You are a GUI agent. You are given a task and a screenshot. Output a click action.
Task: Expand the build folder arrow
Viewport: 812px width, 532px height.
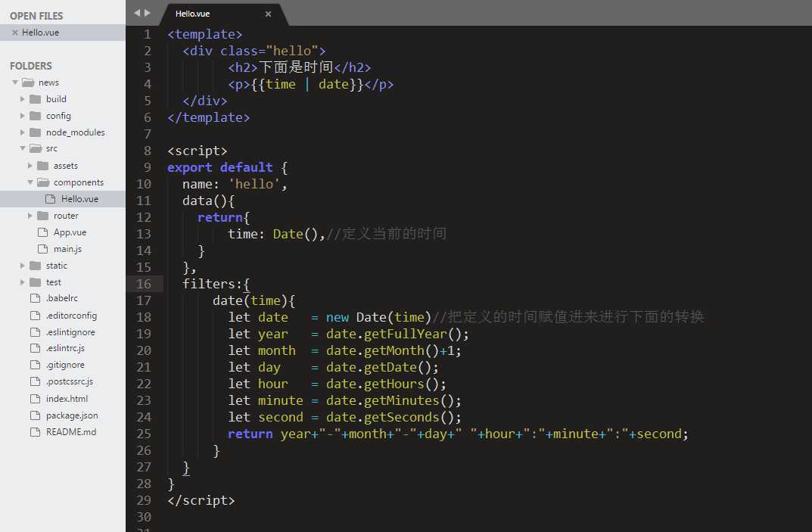click(22, 99)
